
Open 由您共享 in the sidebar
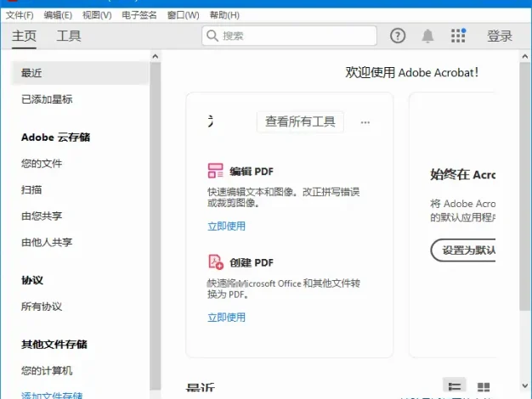click(42, 216)
